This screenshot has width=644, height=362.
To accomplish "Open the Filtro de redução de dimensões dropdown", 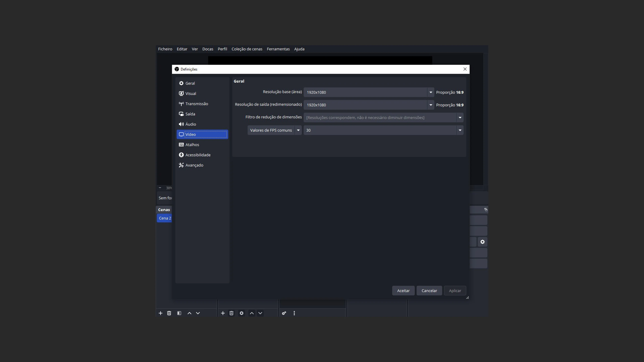I will pos(384,117).
